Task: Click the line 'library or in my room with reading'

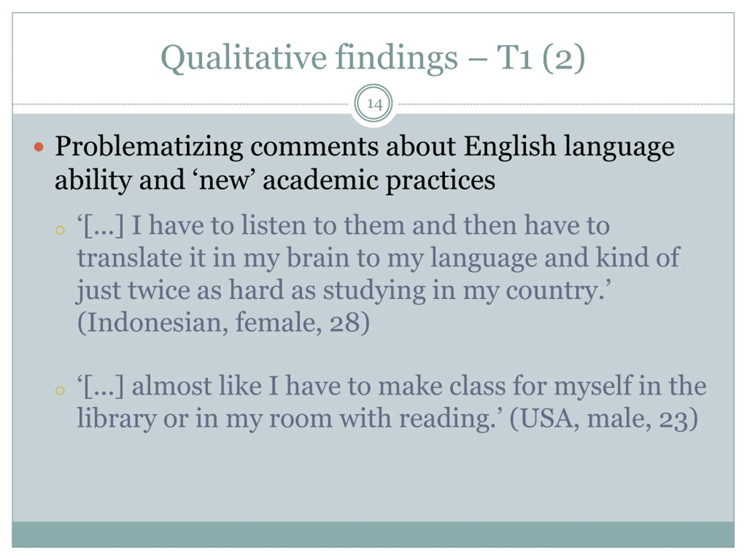Action: pyautogui.click(x=286, y=419)
